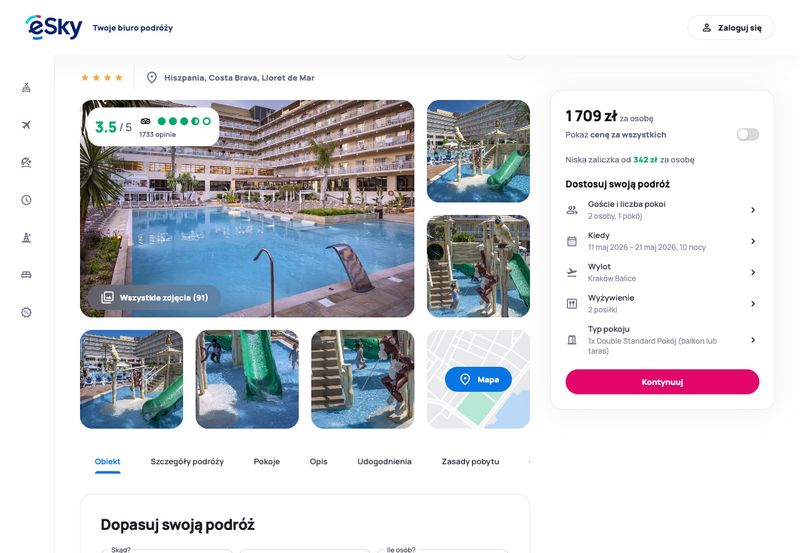This screenshot has height=553, width=800.
Task: Open the 'Wylot' Kraków Balice chevron
Action: (753, 272)
